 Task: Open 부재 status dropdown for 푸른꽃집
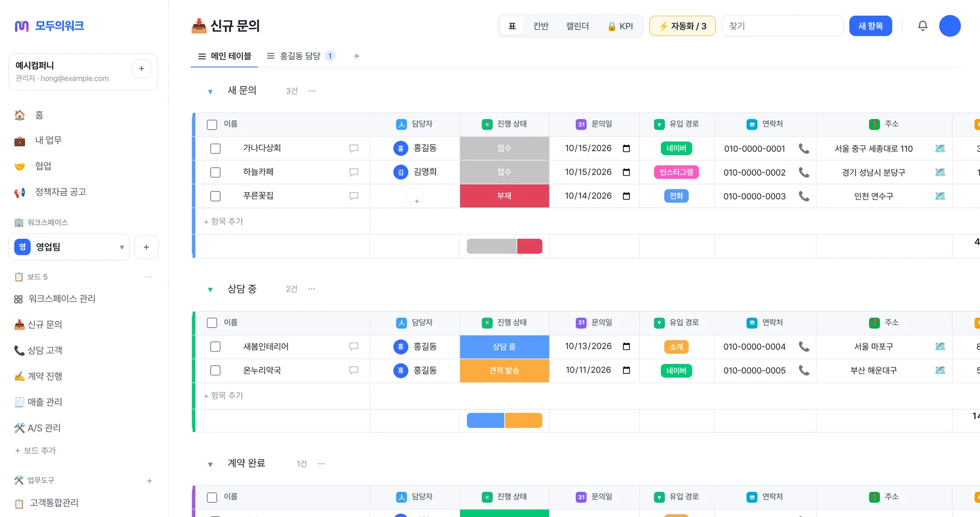504,196
